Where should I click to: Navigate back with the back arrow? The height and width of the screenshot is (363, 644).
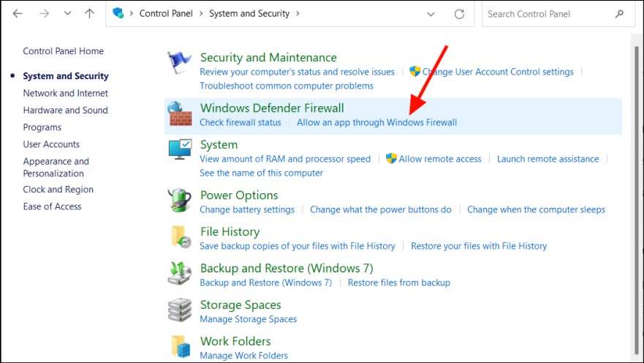18,14
